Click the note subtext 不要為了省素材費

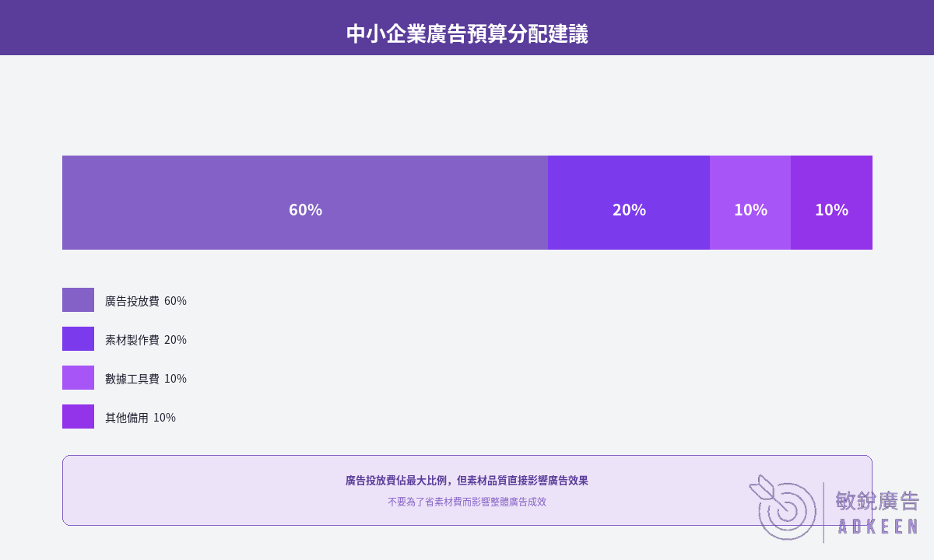point(467,502)
